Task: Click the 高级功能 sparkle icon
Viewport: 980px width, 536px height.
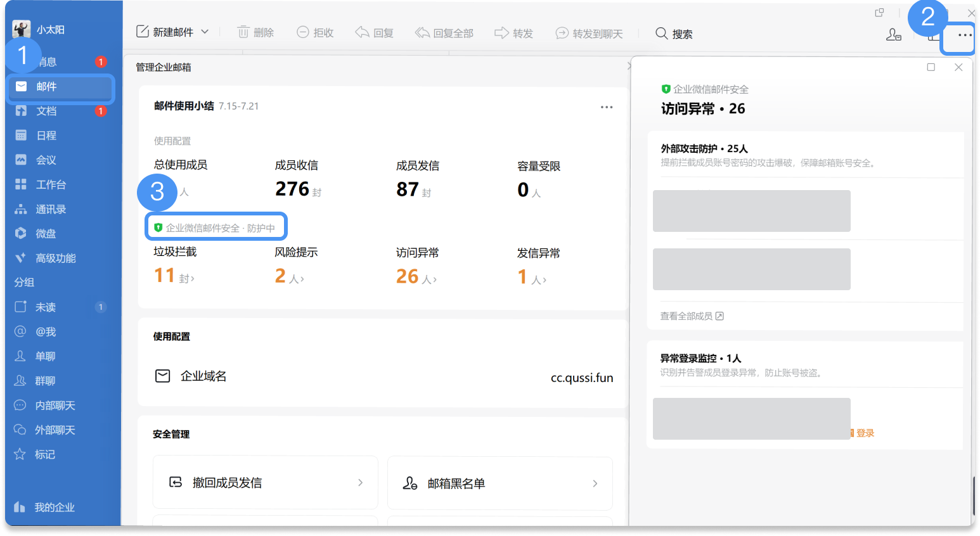Action: coord(21,258)
